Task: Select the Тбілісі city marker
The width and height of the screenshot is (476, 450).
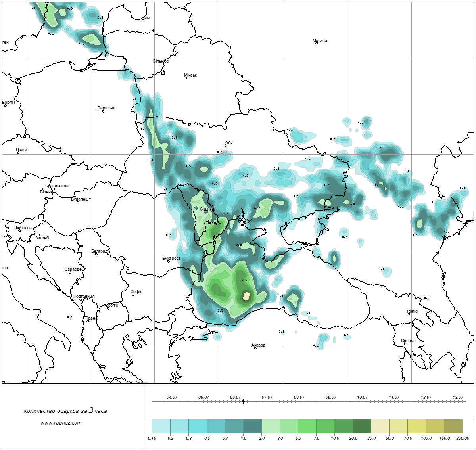Action: click(x=409, y=314)
